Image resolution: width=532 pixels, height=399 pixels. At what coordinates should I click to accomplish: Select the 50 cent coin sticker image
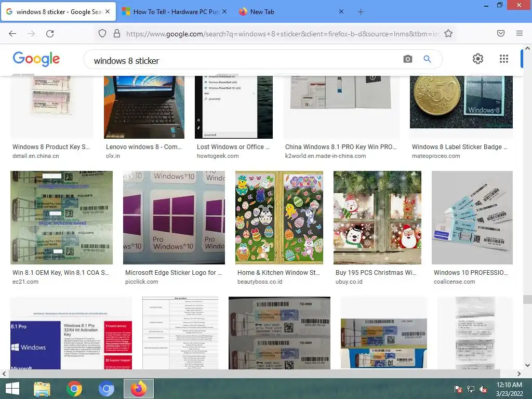(x=461, y=102)
